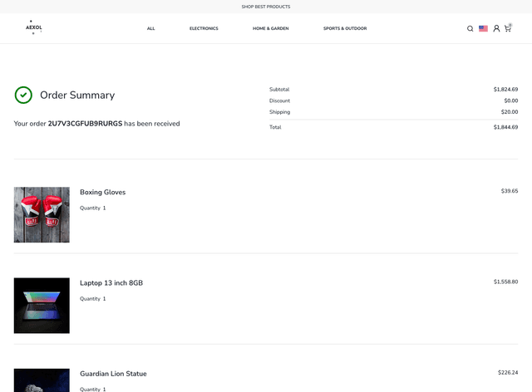Viewport: 532px width, 392px height.
Task: Click the Boxing Gloves price $39.65
Action: (x=510, y=191)
